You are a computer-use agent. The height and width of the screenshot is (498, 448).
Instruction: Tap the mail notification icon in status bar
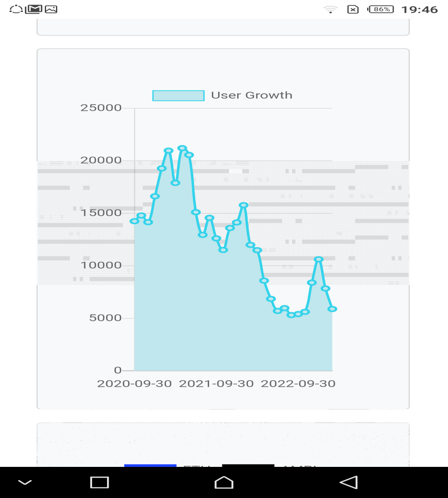[34, 9]
